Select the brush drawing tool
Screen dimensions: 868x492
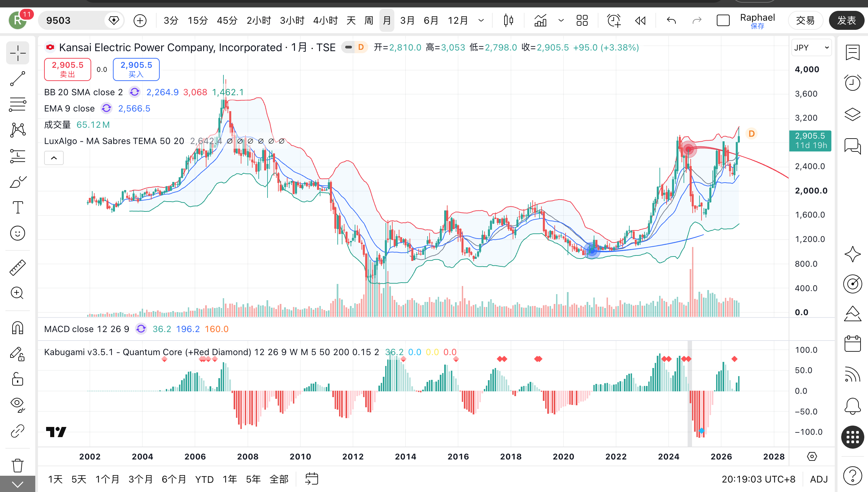(x=18, y=182)
